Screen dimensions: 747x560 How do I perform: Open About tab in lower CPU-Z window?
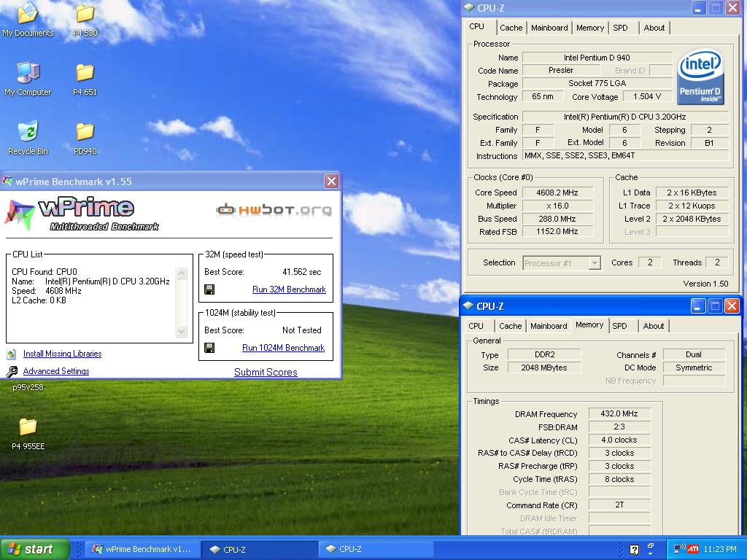coord(653,326)
